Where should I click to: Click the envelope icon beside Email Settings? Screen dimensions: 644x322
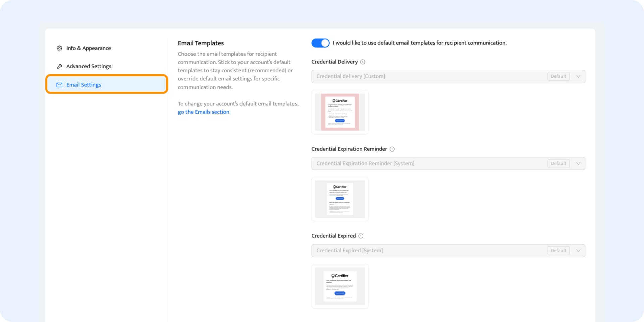[59, 85]
